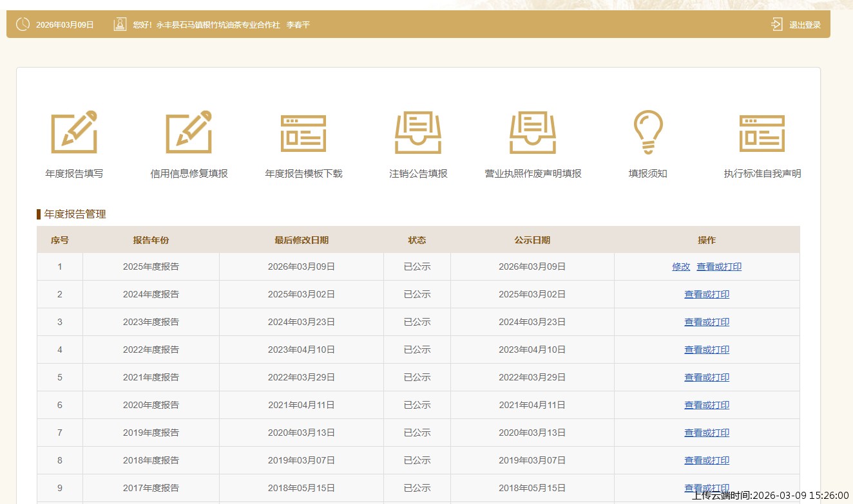Click the 报告年份 column header
The width and height of the screenshot is (853, 504).
(x=151, y=240)
